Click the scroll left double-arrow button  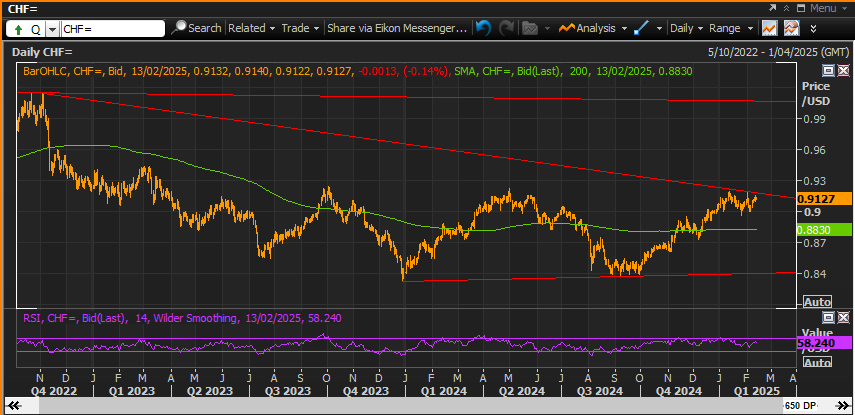click(x=14, y=406)
